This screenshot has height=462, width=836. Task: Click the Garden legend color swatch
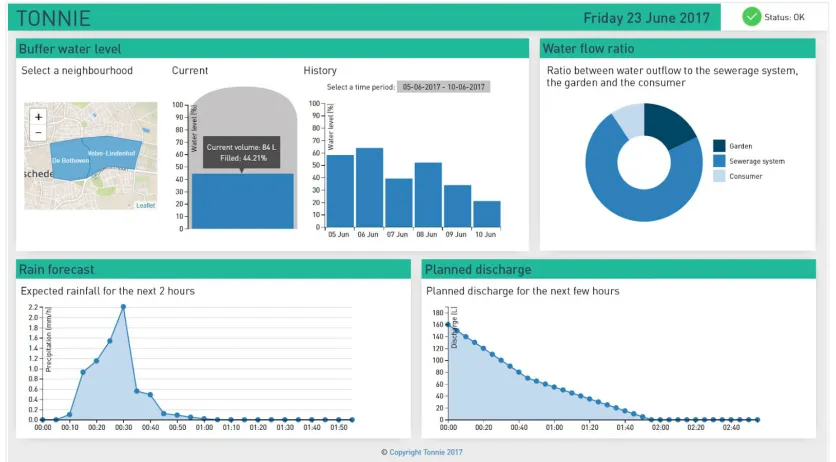pos(719,146)
